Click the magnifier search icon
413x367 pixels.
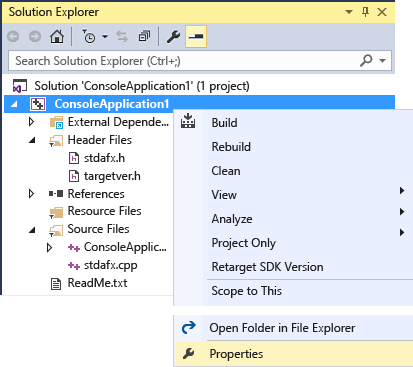[x=366, y=61]
